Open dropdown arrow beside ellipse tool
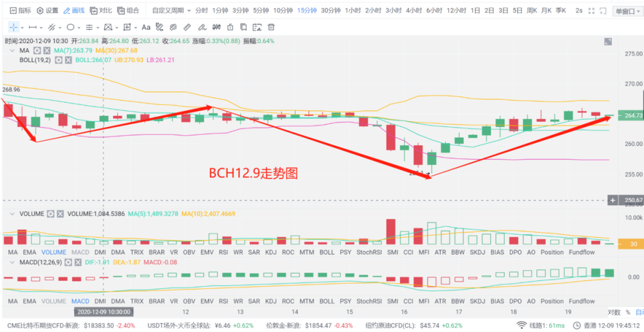 [x=79, y=28]
